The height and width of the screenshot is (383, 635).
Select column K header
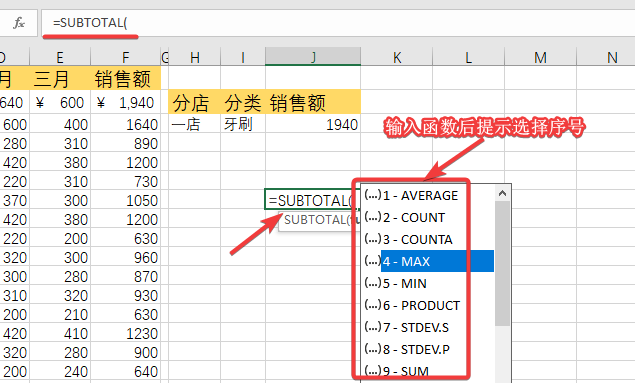(397, 57)
